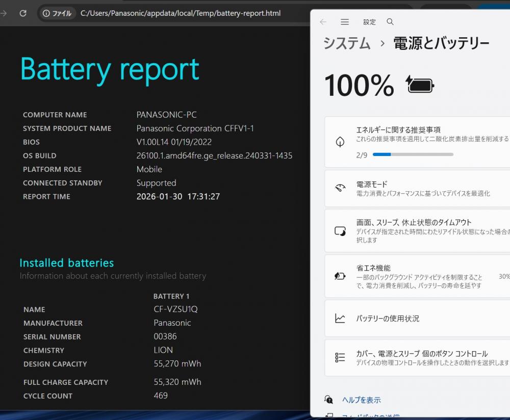This screenshot has width=510, height=420.
Task: Click the 100% battery level text
Action: click(x=360, y=85)
